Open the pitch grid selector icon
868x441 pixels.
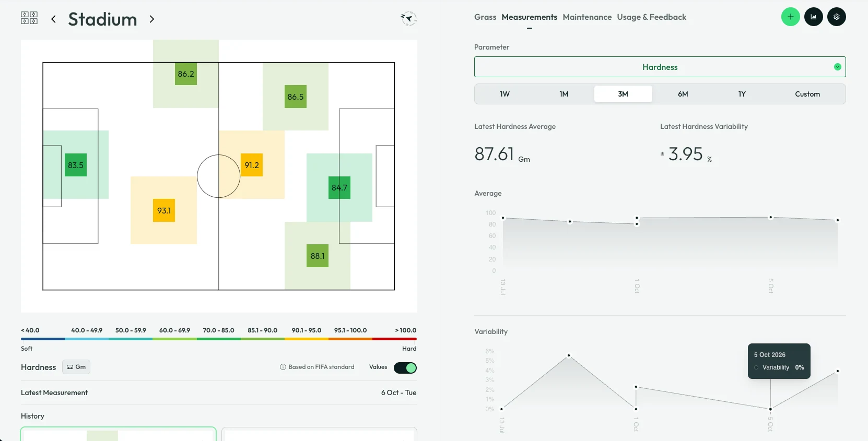tap(29, 18)
